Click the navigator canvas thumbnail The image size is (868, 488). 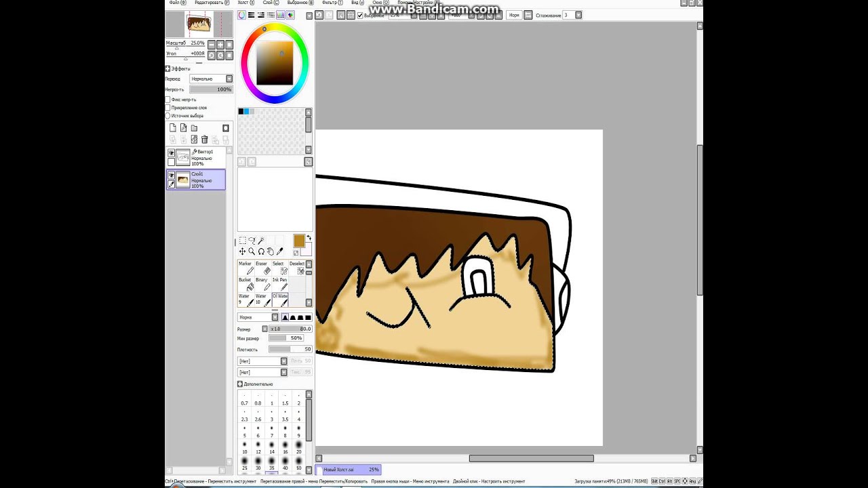[199, 24]
